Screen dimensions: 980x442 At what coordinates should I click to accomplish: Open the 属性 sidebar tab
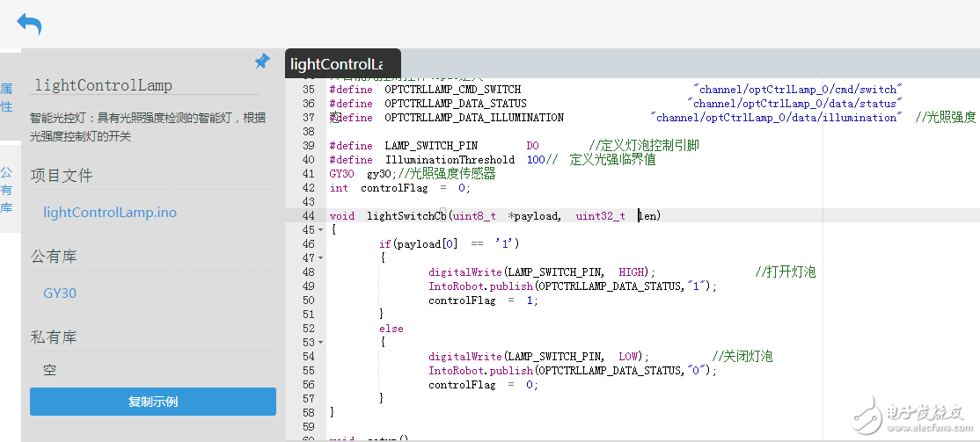coord(7,97)
